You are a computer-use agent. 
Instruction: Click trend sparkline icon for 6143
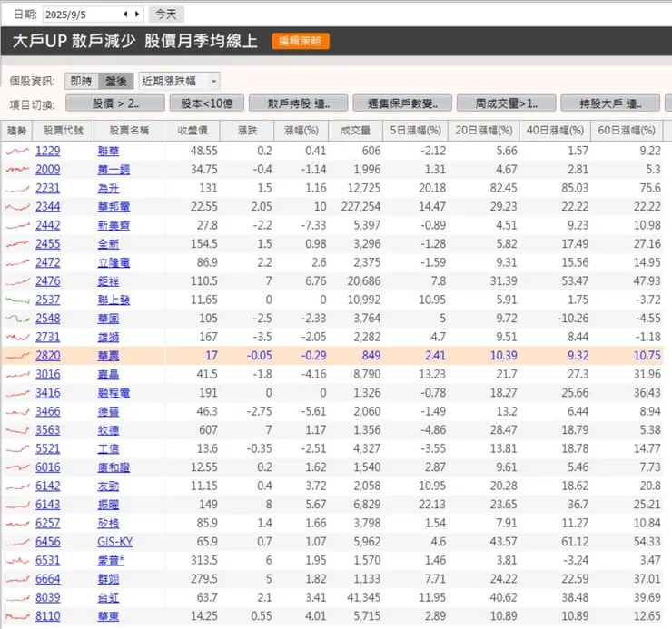[x=17, y=505]
